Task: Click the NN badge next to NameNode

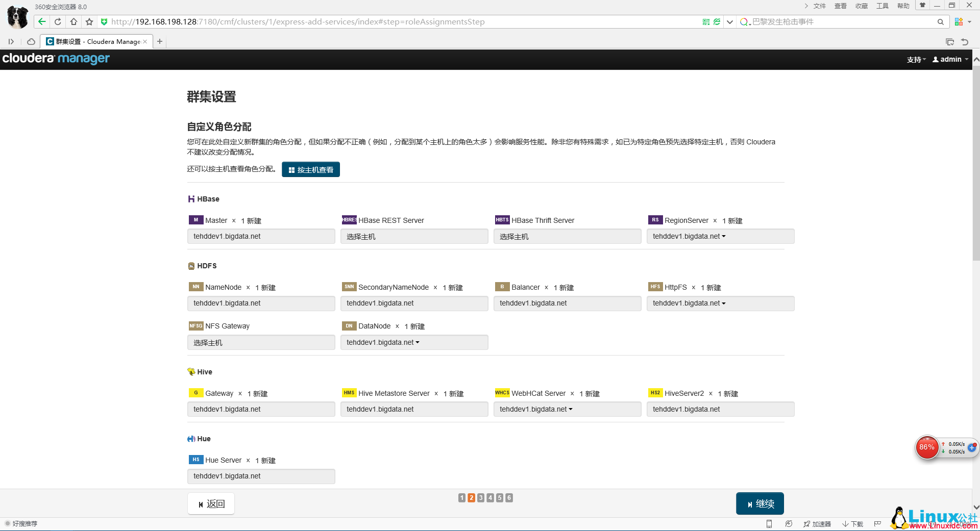Action: pyautogui.click(x=196, y=287)
